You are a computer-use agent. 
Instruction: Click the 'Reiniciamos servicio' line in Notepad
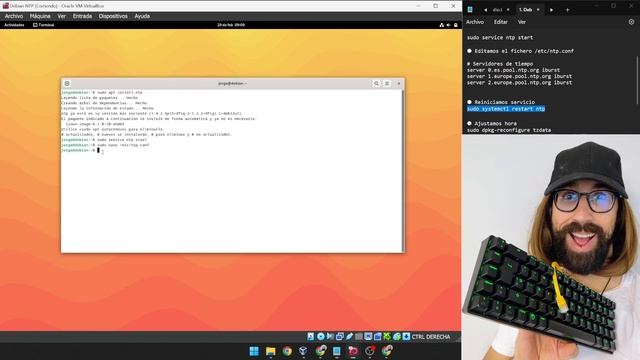coord(501,102)
